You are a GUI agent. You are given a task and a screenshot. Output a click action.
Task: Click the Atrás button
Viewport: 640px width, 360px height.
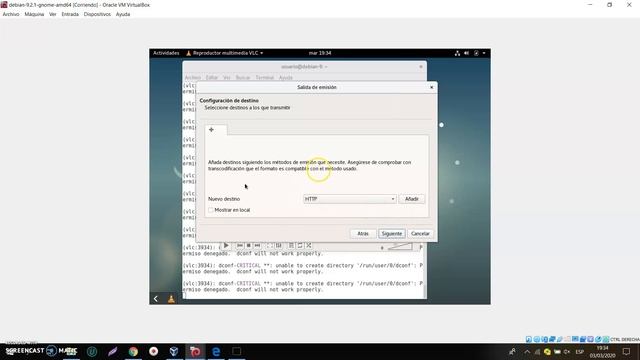tap(363, 233)
